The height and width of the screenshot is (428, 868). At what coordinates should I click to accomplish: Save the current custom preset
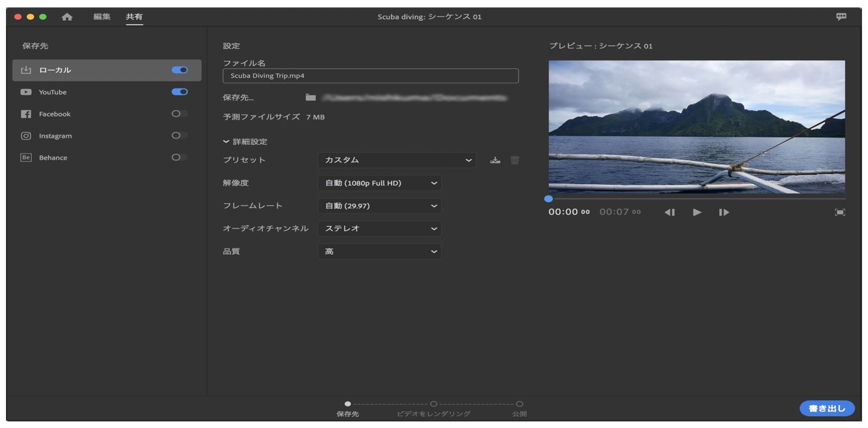pyautogui.click(x=496, y=160)
